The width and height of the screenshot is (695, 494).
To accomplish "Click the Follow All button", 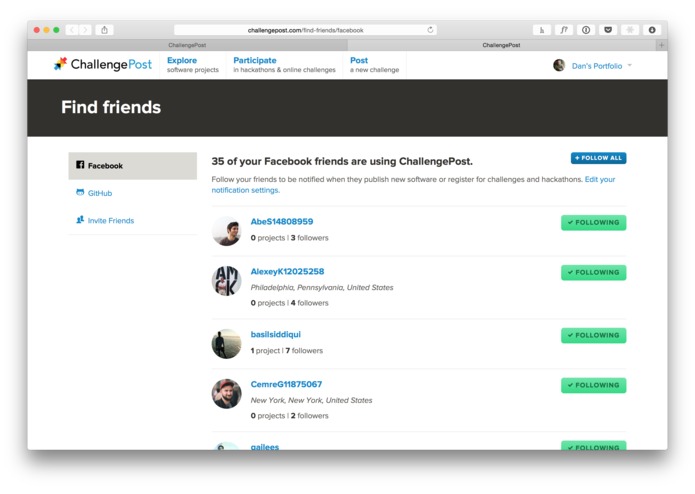I will coord(598,158).
